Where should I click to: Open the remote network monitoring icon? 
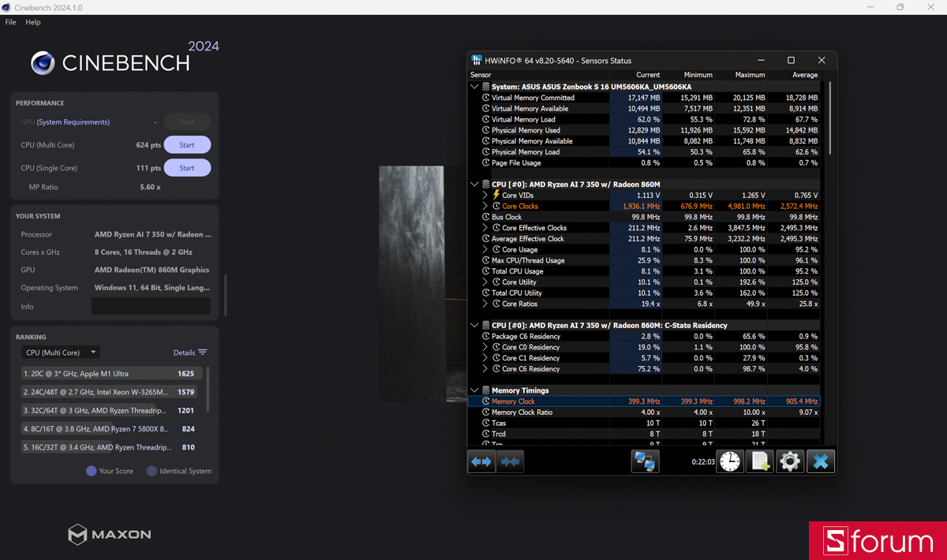coord(645,461)
